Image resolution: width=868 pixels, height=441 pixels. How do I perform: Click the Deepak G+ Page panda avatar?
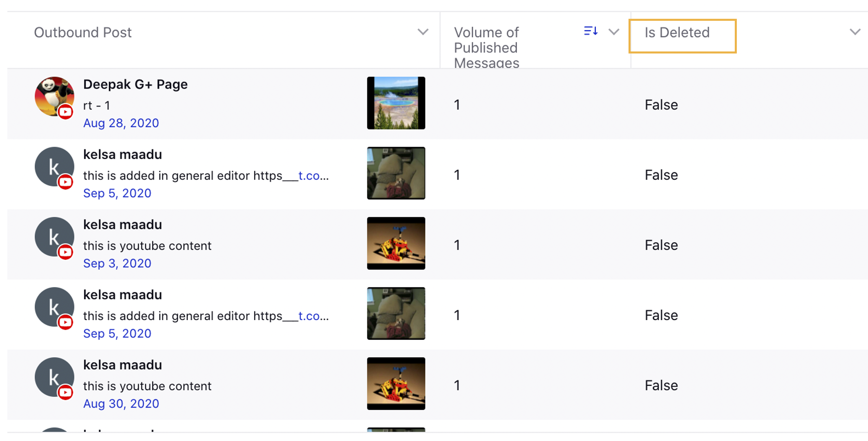(54, 97)
